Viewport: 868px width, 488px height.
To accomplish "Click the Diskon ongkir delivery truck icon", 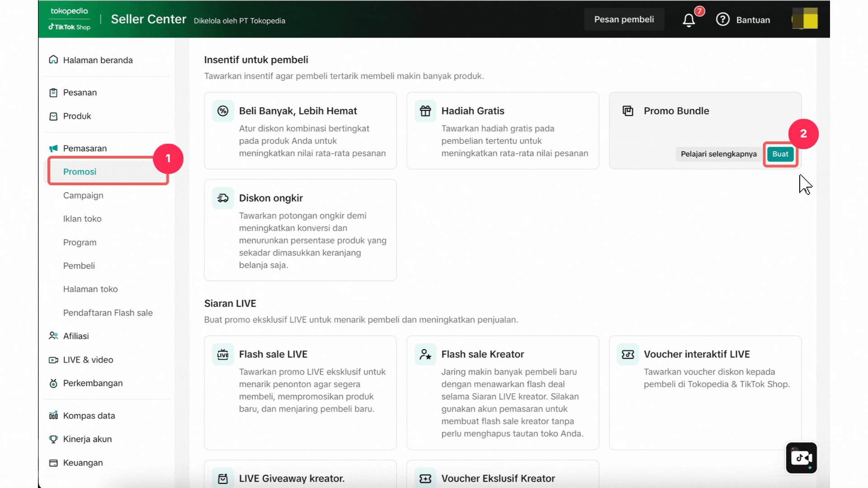I will (223, 198).
